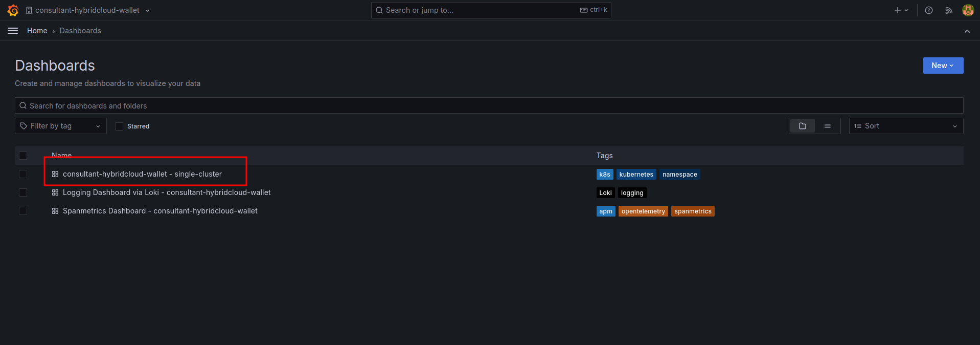Click dashboard icon beside single-cluster row

[x=55, y=174]
